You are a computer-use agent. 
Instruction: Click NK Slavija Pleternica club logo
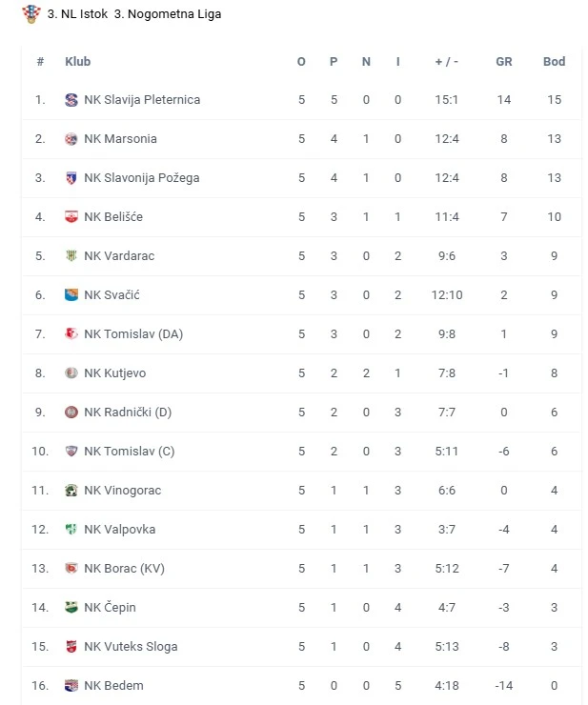coord(71,100)
